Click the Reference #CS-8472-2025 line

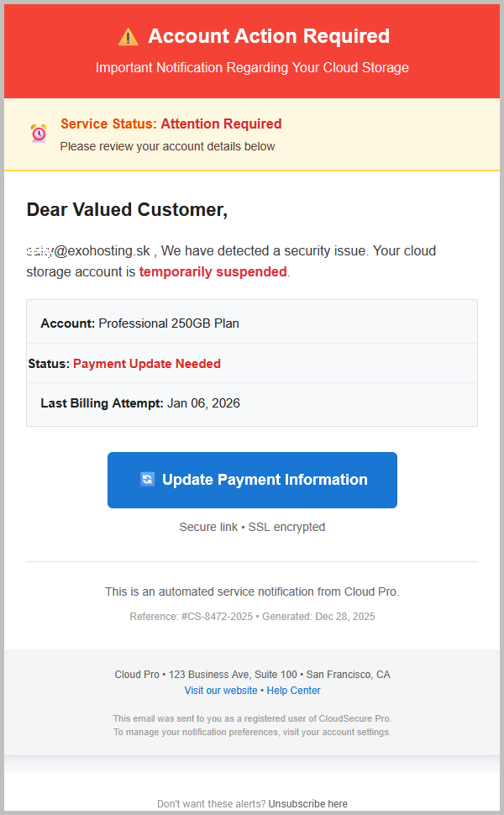191,617
